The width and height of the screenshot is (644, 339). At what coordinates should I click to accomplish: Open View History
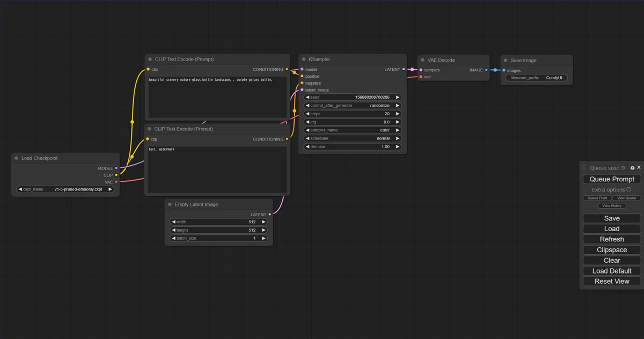click(x=612, y=206)
